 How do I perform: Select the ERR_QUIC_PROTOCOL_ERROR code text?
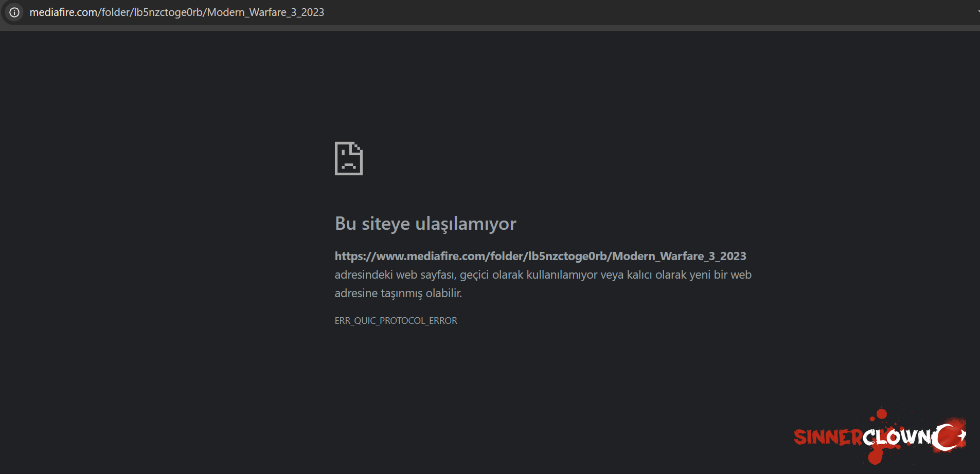(x=396, y=321)
